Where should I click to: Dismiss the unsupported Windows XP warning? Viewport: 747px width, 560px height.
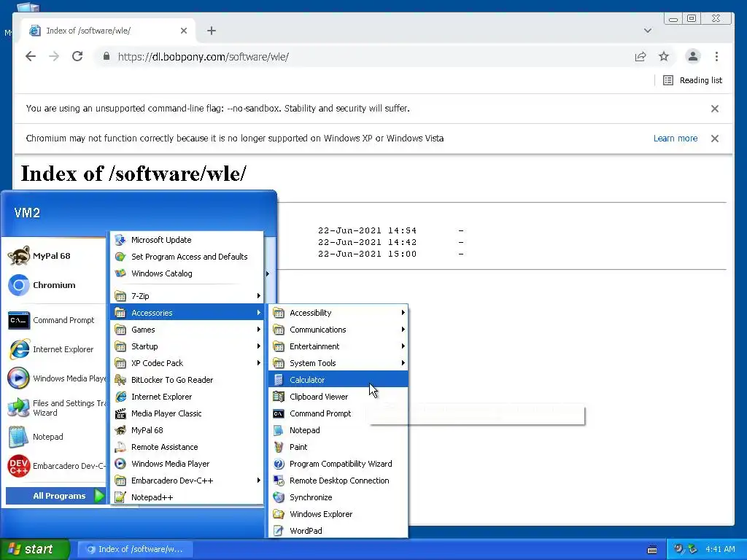point(715,139)
